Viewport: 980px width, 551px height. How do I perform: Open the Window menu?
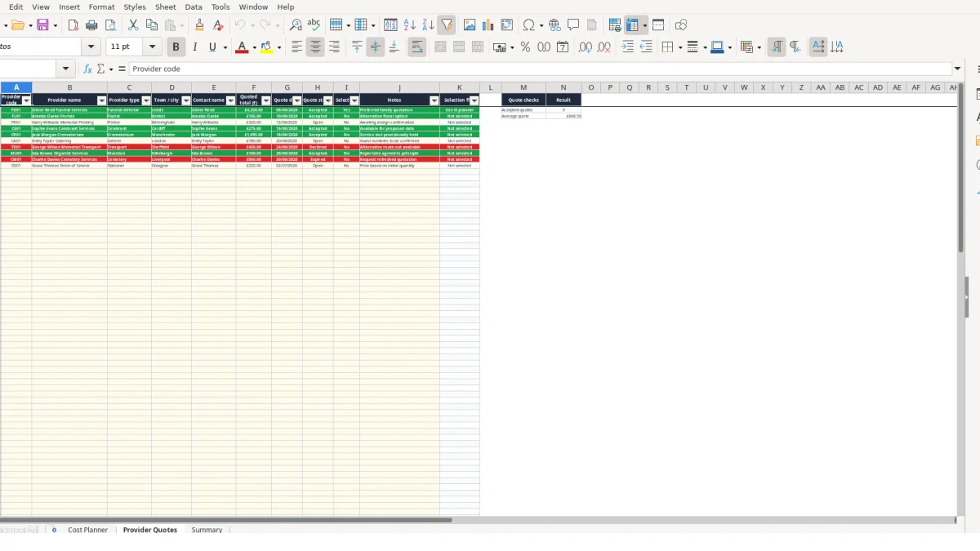[x=253, y=7]
